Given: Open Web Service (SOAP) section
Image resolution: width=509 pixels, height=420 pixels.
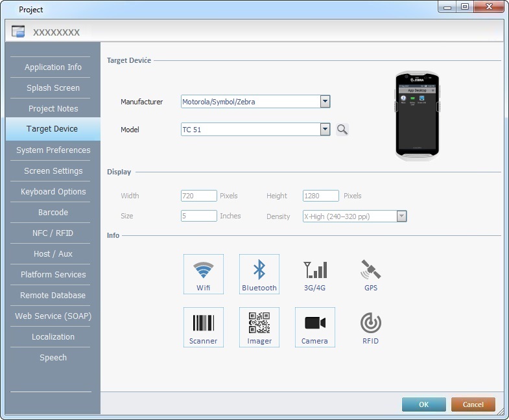Looking at the screenshot, I should point(53,316).
